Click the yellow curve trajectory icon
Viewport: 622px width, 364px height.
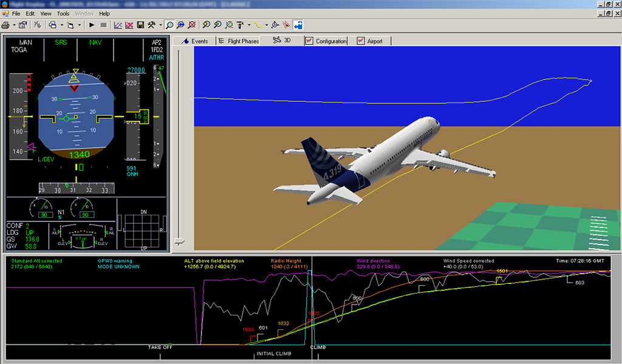258,25
